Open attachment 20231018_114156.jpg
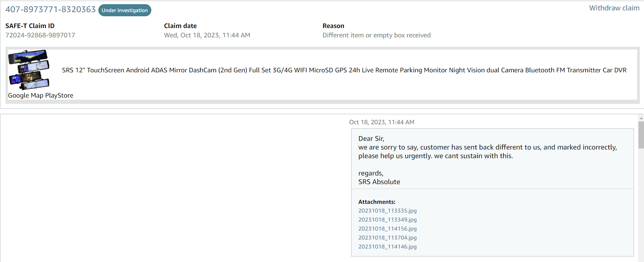The width and height of the screenshot is (644, 262). 387,229
